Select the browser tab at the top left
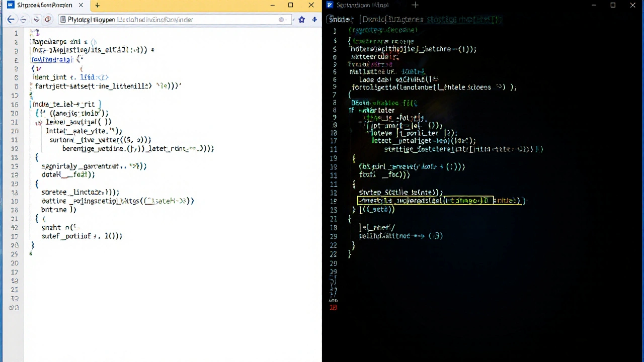This screenshot has height=362, width=644. click(x=44, y=5)
